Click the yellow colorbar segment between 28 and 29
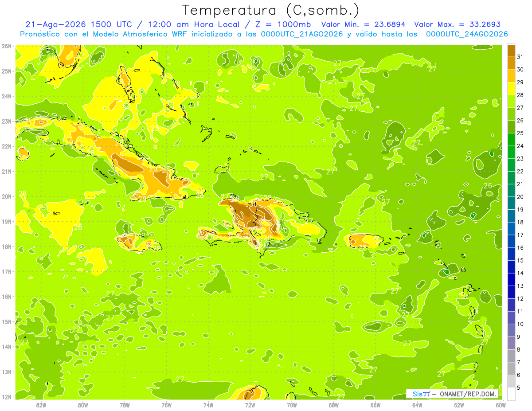Viewport: 532px width, 411px height. pyautogui.click(x=511, y=89)
